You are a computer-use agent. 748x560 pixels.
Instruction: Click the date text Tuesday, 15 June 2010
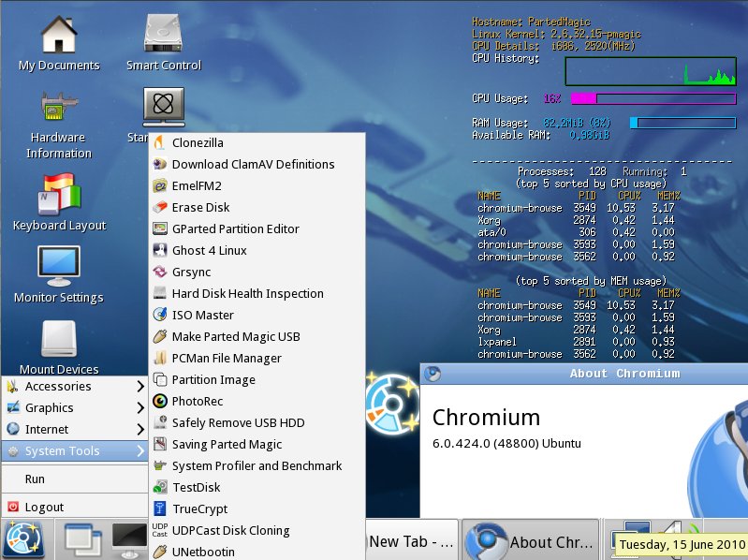(682, 544)
